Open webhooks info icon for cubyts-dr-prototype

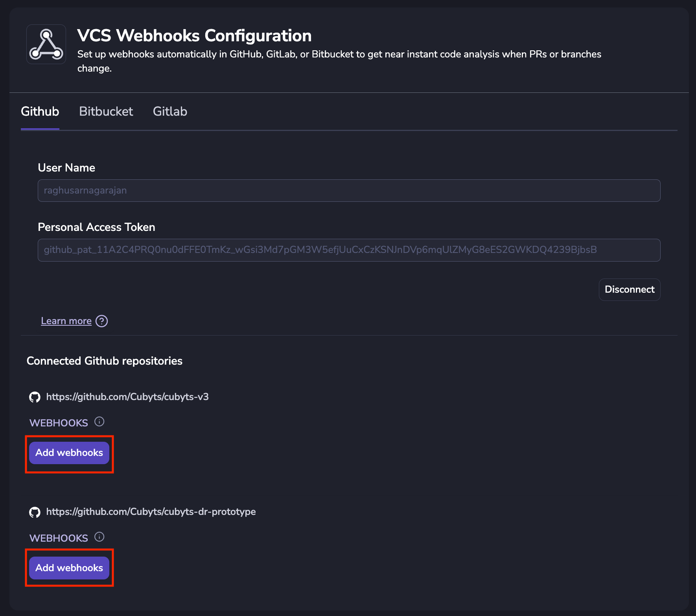click(x=99, y=537)
